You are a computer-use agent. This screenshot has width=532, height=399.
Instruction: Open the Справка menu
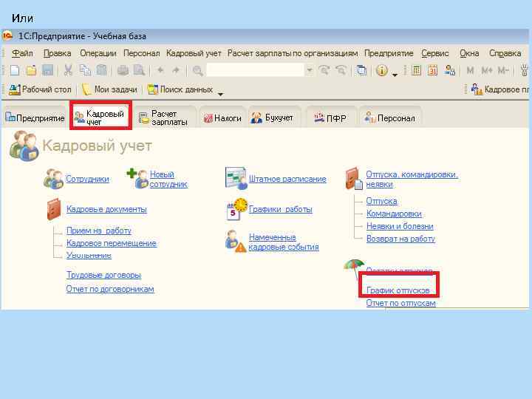505,53
